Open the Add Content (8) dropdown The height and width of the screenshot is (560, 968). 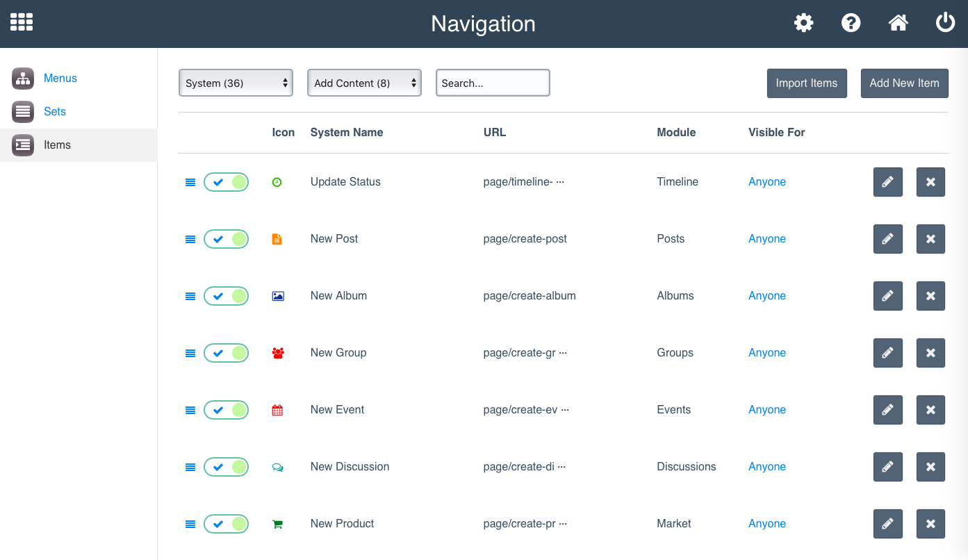[x=364, y=82]
